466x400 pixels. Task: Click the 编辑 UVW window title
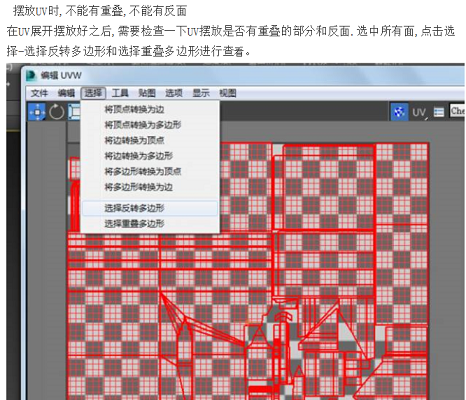61,76
